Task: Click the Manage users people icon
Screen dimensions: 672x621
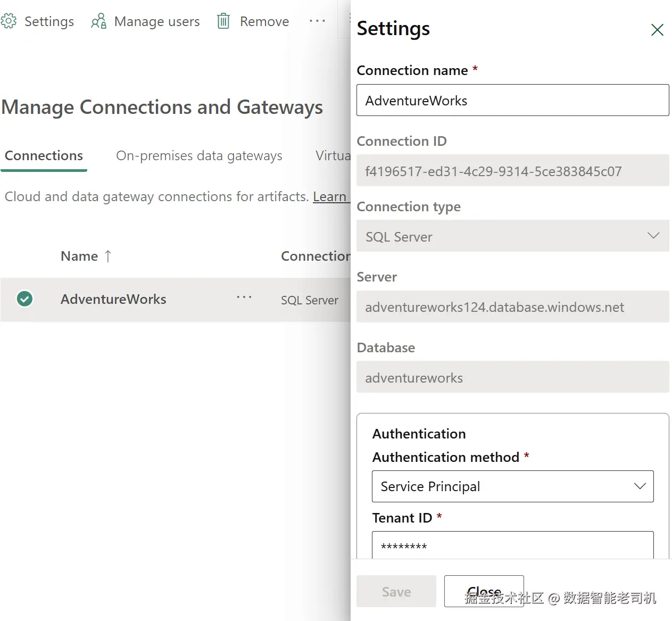Action: click(98, 21)
